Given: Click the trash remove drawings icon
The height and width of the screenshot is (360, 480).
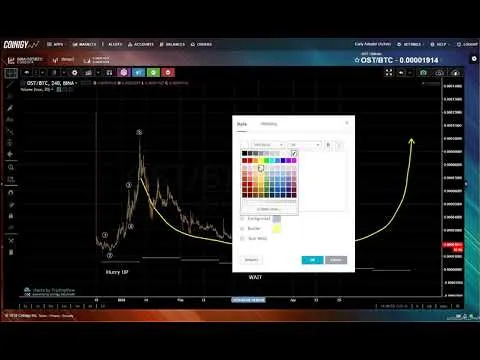Looking at the screenshot, I should [x=11, y=252].
